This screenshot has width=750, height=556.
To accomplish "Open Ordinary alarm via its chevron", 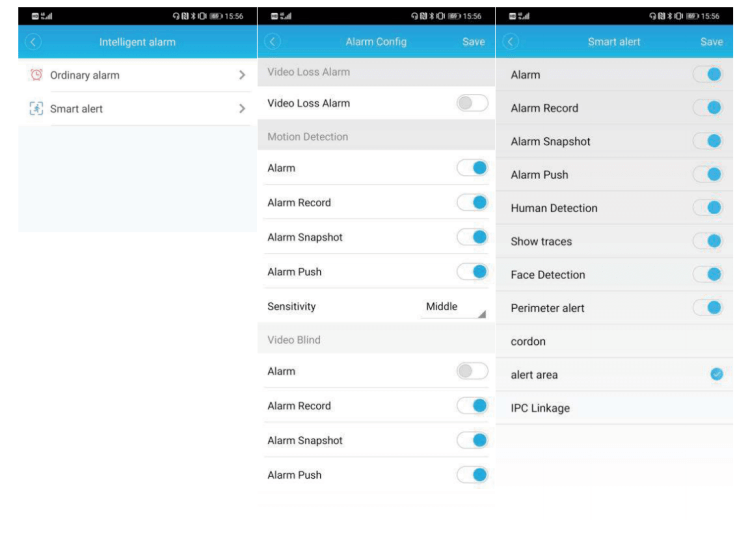I will 242,75.
